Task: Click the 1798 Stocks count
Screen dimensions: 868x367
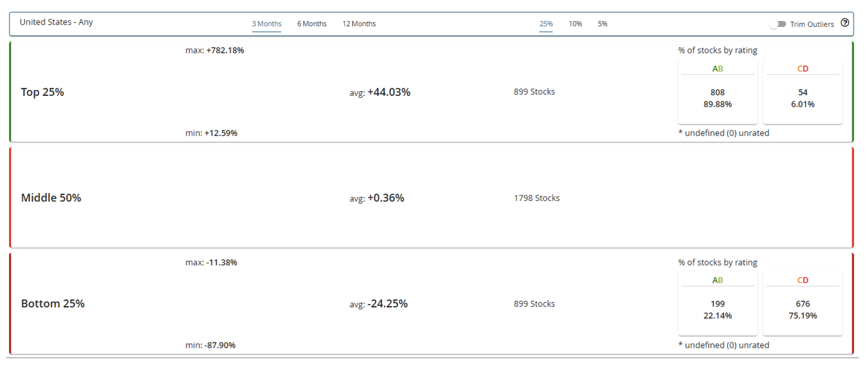Action: 537,198
